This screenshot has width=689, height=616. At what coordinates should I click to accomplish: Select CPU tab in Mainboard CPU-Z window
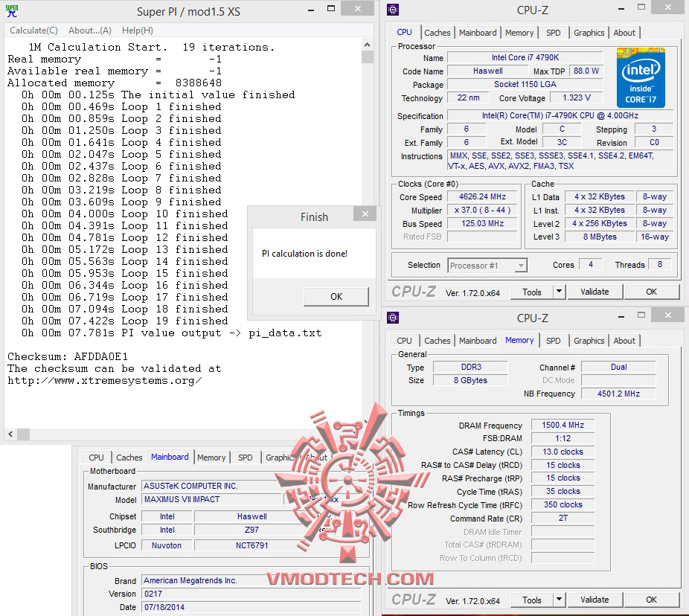click(x=96, y=458)
